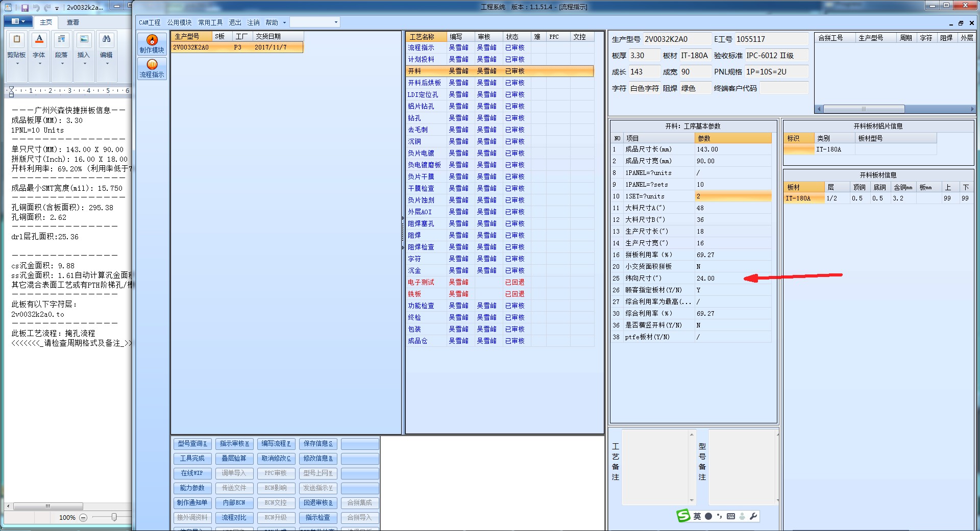980x531 pixels.
Task: Click scroll down arrow in 工艺备注 box
Action: (692, 500)
